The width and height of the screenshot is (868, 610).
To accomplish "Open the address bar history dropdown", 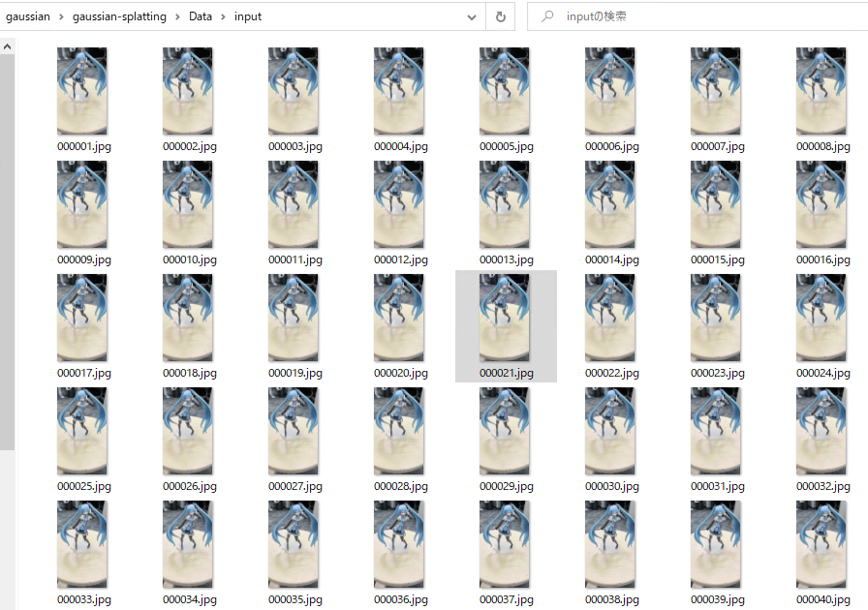I will [x=472, y=17].
